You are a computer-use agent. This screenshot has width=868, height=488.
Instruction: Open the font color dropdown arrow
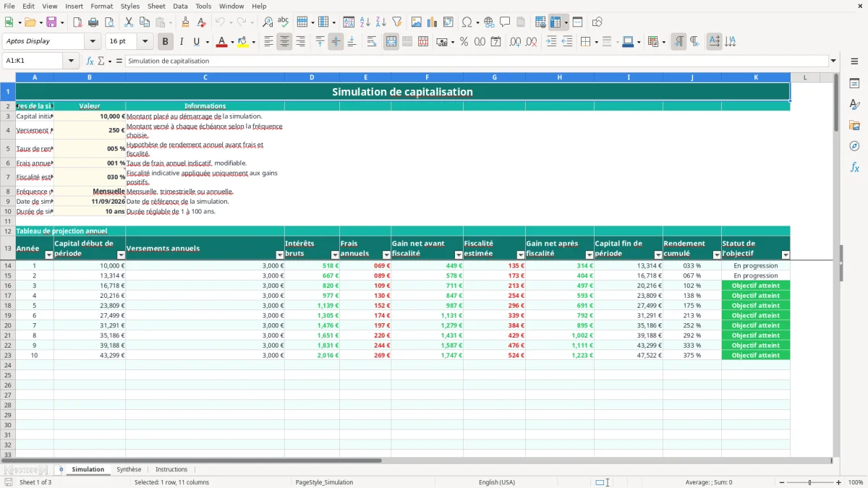[231, 42]
